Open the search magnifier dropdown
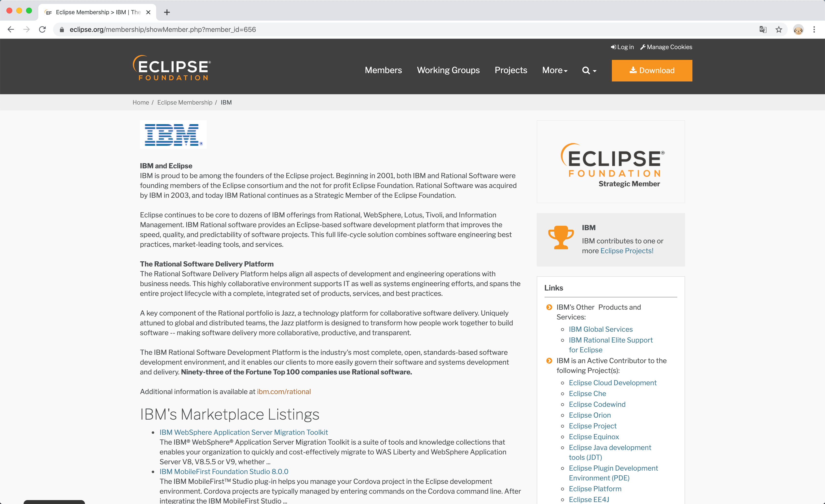 [589, 70]
